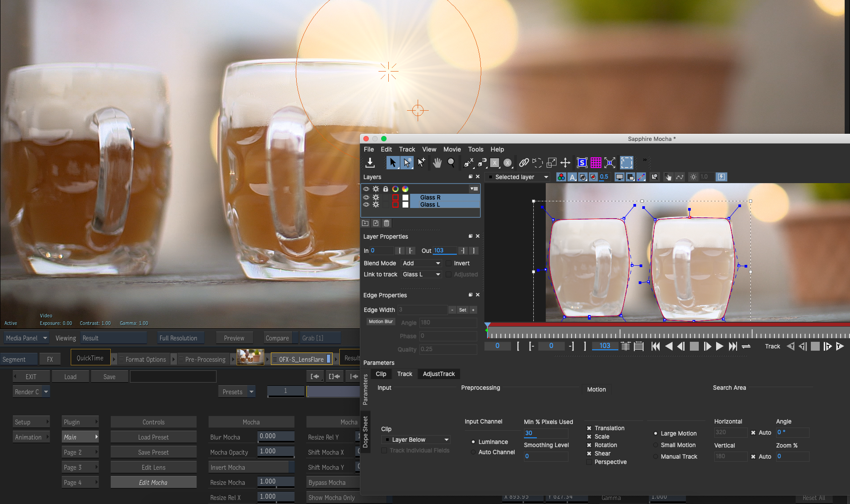Toggle the viewer brightness sun icon
The width and height of the screenshot is (850, 504).
point(693,177)
